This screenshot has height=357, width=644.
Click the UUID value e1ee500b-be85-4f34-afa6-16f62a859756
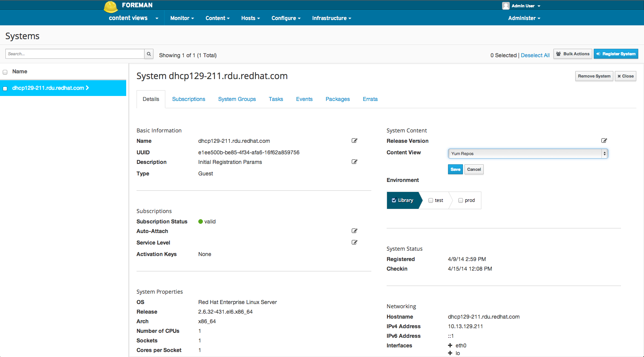tap(249, 152)
